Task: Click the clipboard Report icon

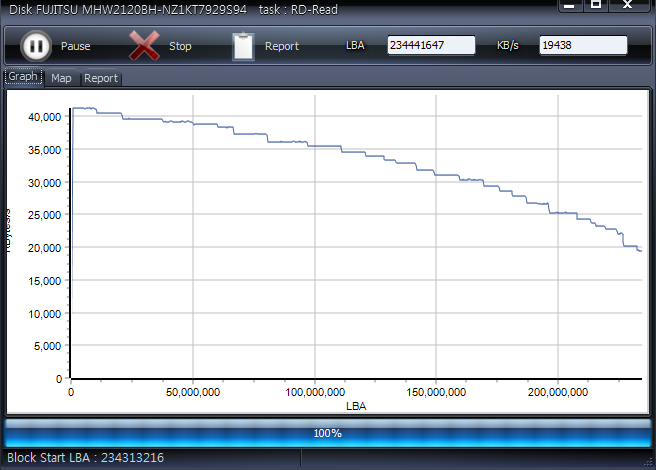Action: pos(243,46)
